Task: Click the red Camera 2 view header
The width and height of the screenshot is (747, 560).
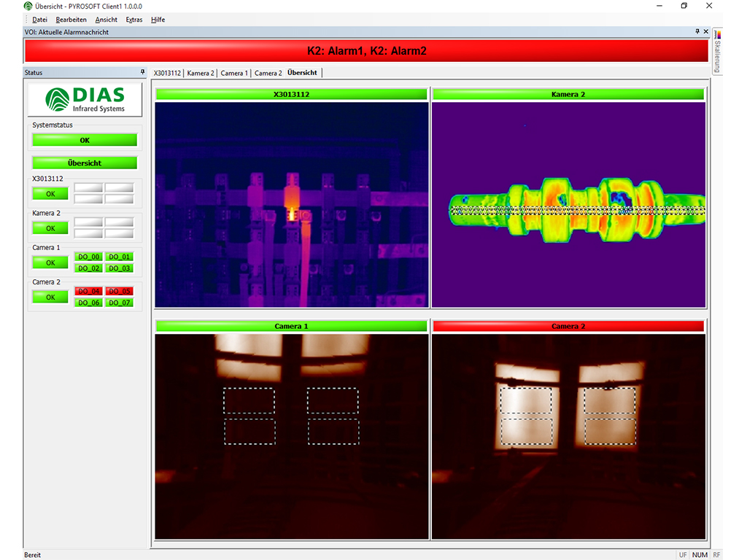Action: [568, 325]
